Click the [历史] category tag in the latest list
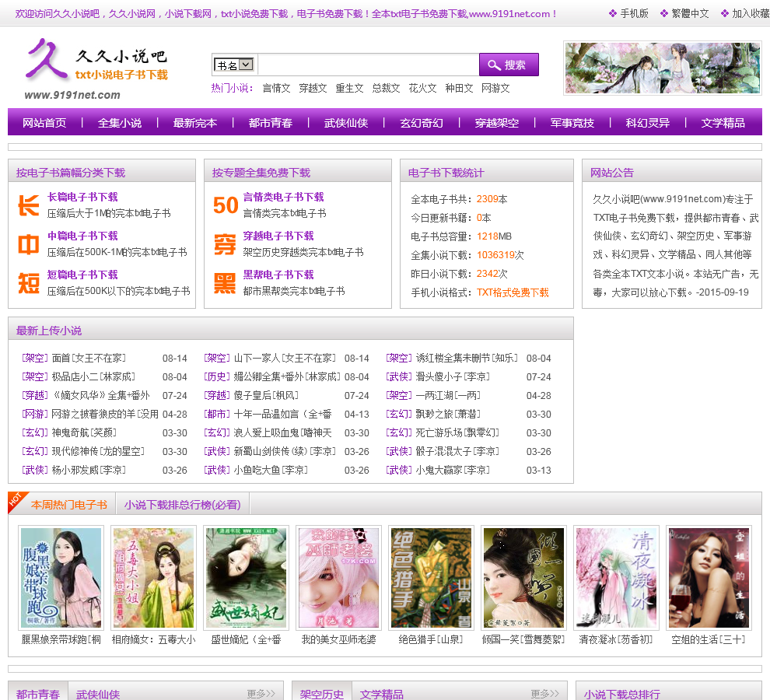Image resolution: width=770 pixels, height=700 pixels. coord(216,376)
